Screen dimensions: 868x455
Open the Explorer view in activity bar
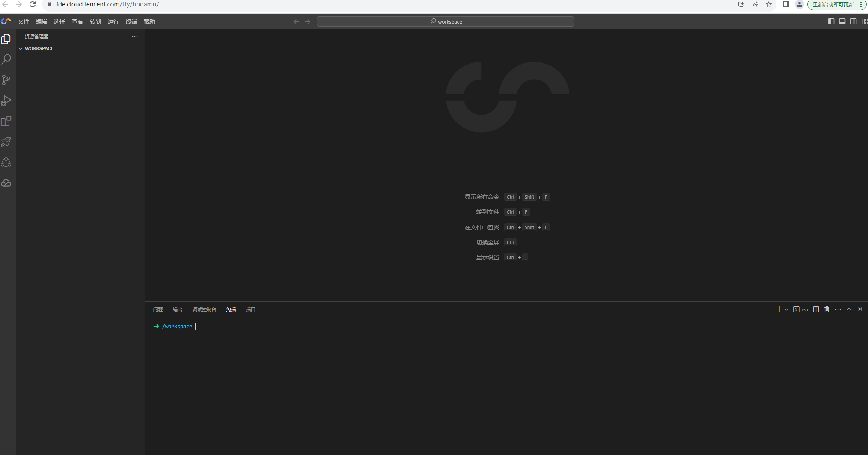point(6,39)
